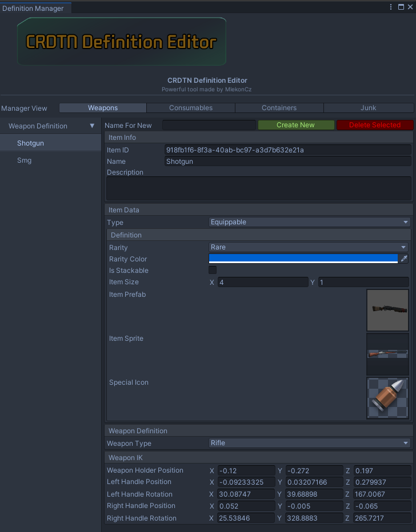Viewport: 416px width, 532px height.
Task: Select Smg in the weapon list
Action: [x=25, y=160]
